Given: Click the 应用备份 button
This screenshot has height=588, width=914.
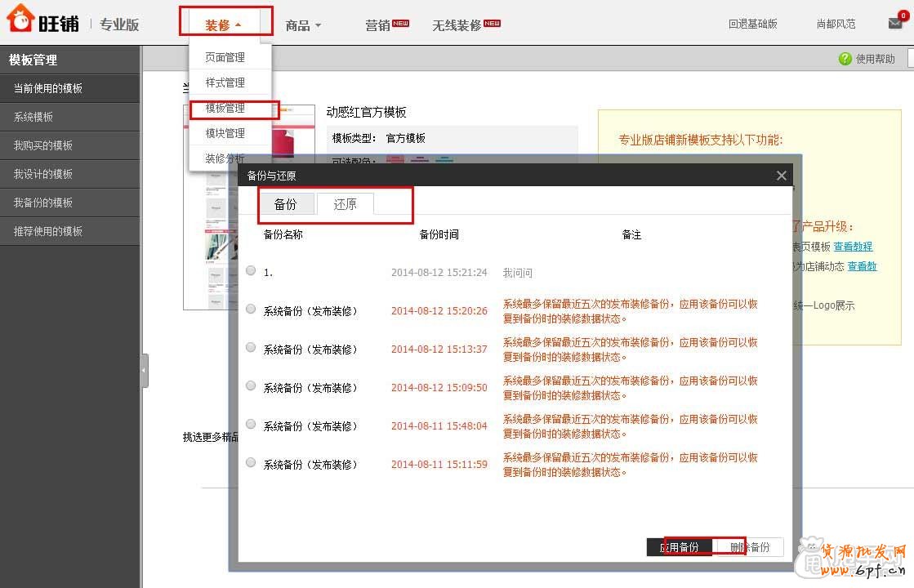Looking at the screenshot, I should coord(682,547).
